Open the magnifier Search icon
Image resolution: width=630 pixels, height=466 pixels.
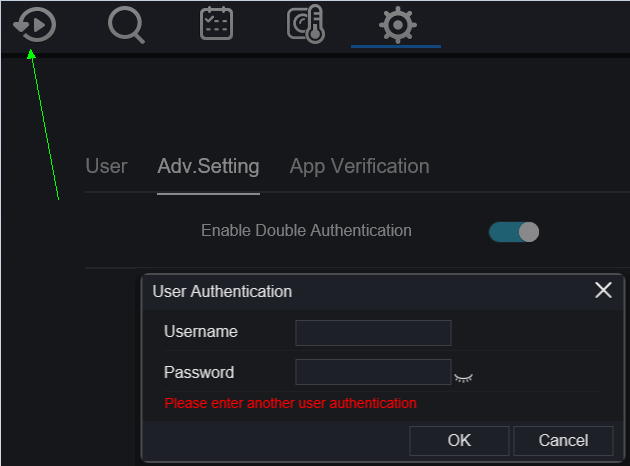click(126, 25)
